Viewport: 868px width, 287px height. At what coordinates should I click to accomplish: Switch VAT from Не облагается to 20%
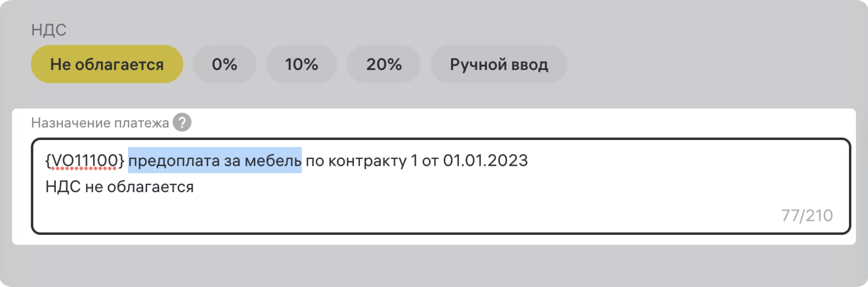(384, 64)
